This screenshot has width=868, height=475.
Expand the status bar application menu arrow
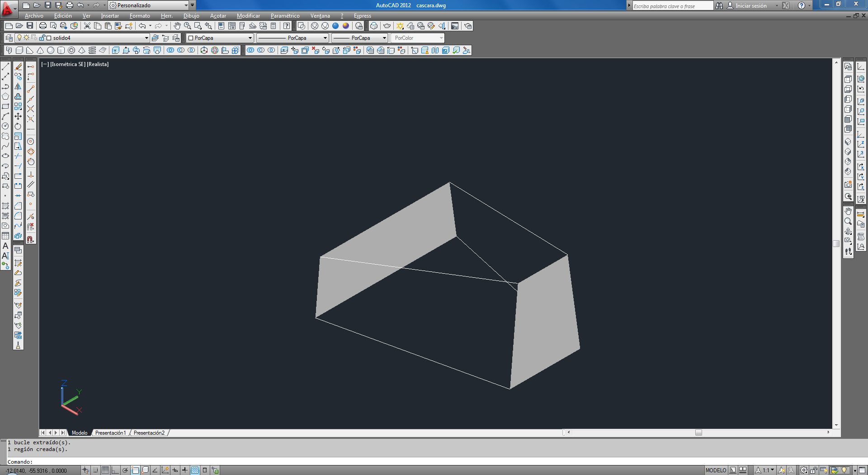pyautogui.click(x=855, y=470)
